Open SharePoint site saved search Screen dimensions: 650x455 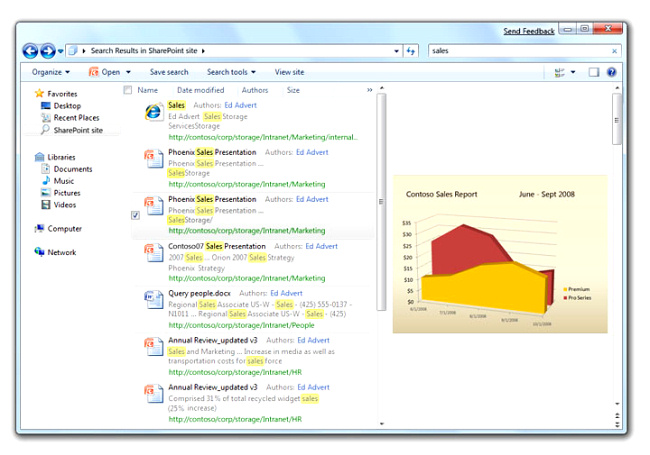pyautogui.click(x=78, y=130)
